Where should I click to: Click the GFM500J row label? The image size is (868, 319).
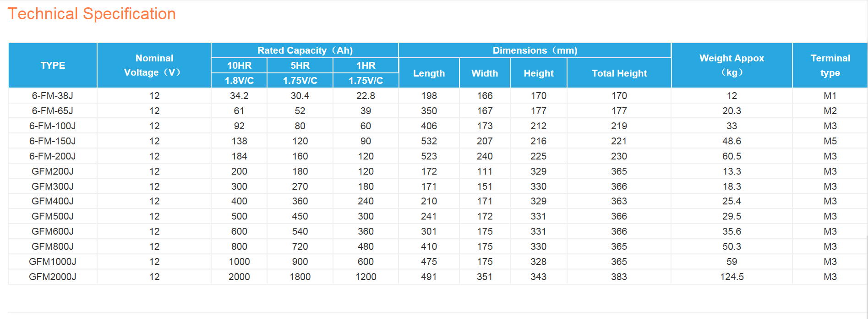pos(53,216)
